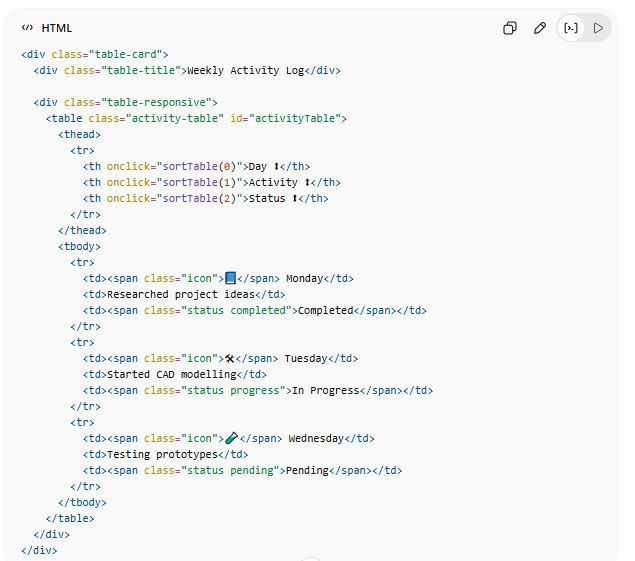Click the HTML code-tag icon

[27, 28]
